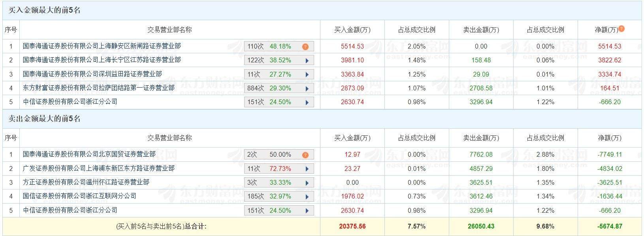644x236 pixels.
Task: Click the arrow icon in 上海长宁区江苏路 row
Action: click(x=307, y=61)
